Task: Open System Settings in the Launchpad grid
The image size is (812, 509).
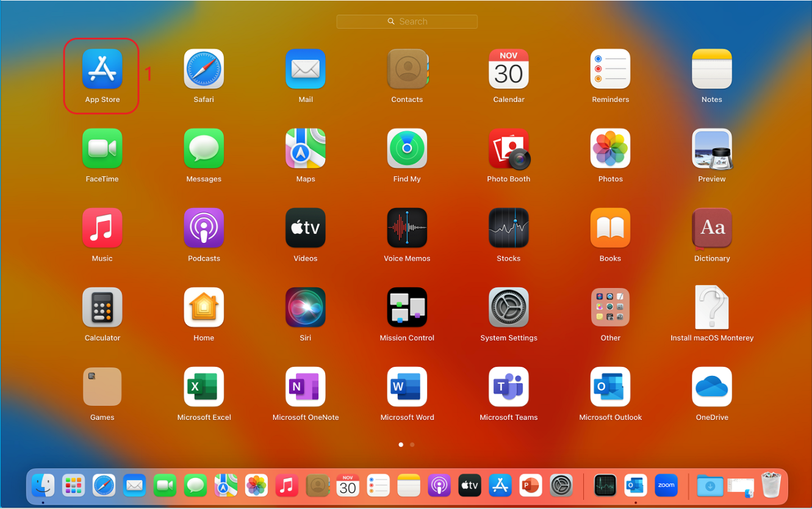Action: [x=509, y=307]
